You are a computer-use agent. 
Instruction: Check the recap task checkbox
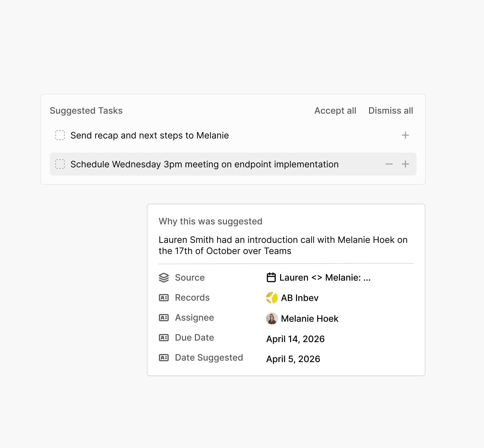60,135
